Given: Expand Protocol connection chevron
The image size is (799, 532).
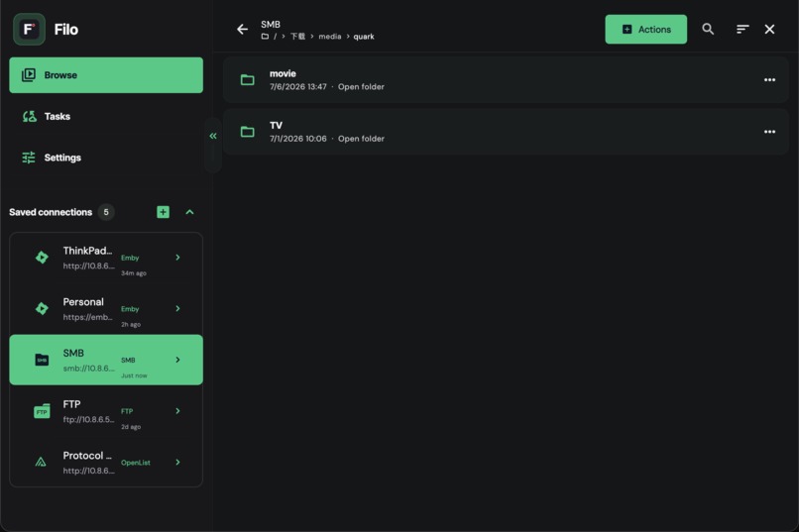Looking at the screenshot, I should 177,463.
